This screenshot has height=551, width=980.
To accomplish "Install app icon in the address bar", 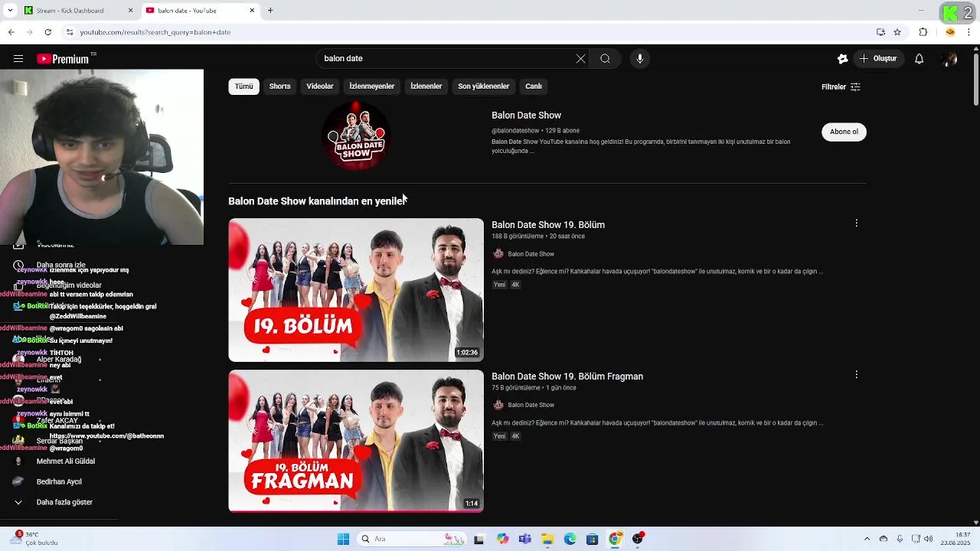I will coord(880,32).
